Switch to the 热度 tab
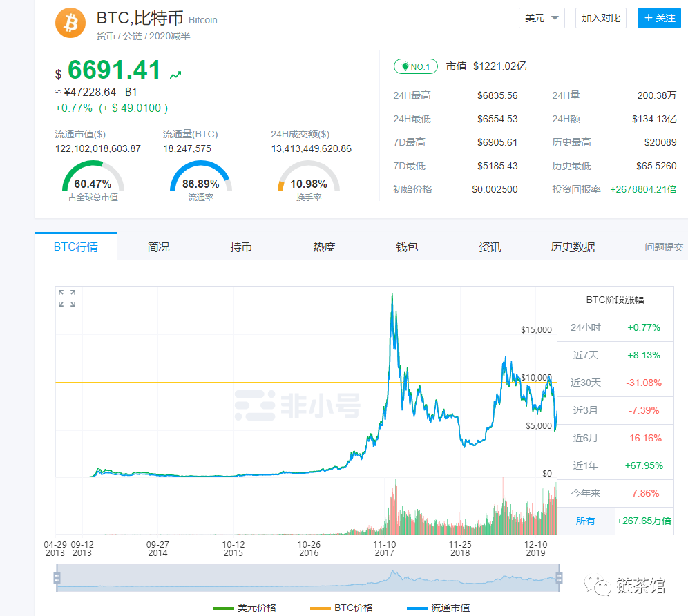Screen dimensions: 688x616 click(324, 247)
